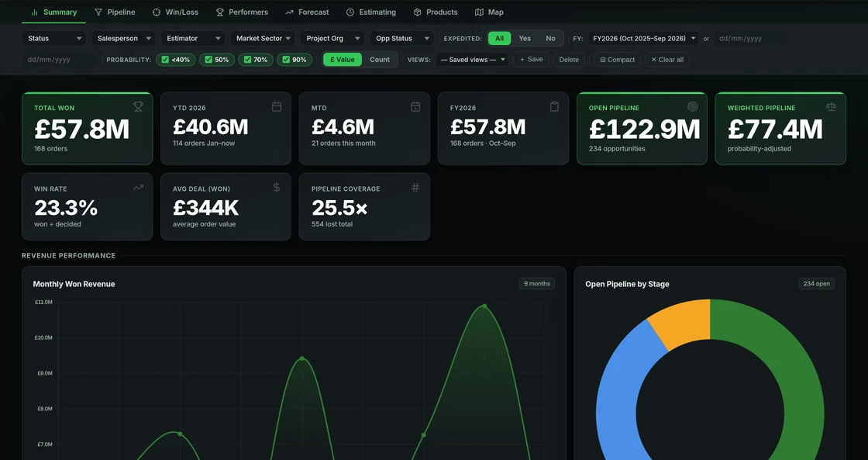The image size is (868, 460).
Task: Click the scales icon on Weighted Pipeline card
Action: 831,106
